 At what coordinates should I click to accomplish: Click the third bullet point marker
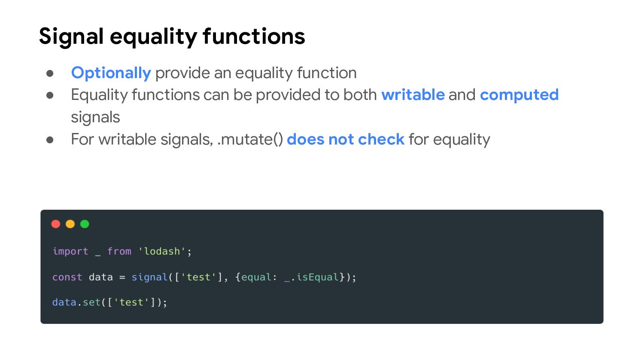[x=50, y=140]
